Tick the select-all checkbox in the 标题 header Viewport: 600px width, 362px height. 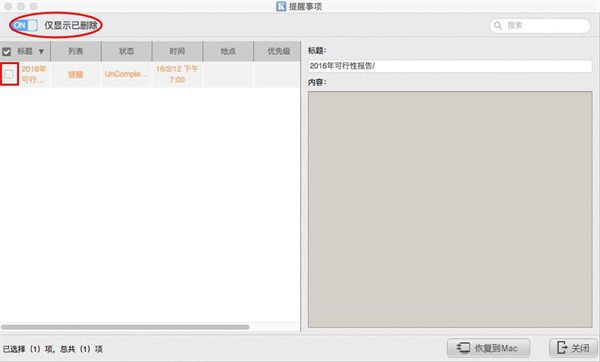coord(7,51)
